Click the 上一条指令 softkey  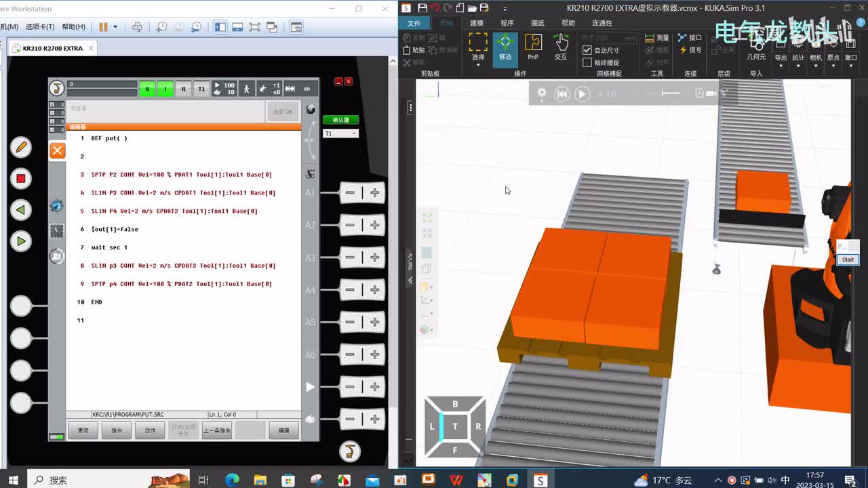[x=217, y=430]
